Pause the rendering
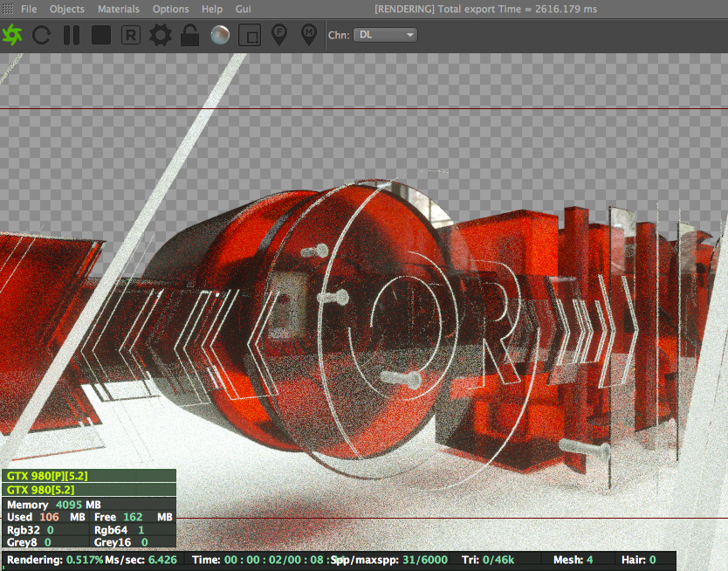Image resolution: width=728 pixels, height=571 pixels. (72, 35)
